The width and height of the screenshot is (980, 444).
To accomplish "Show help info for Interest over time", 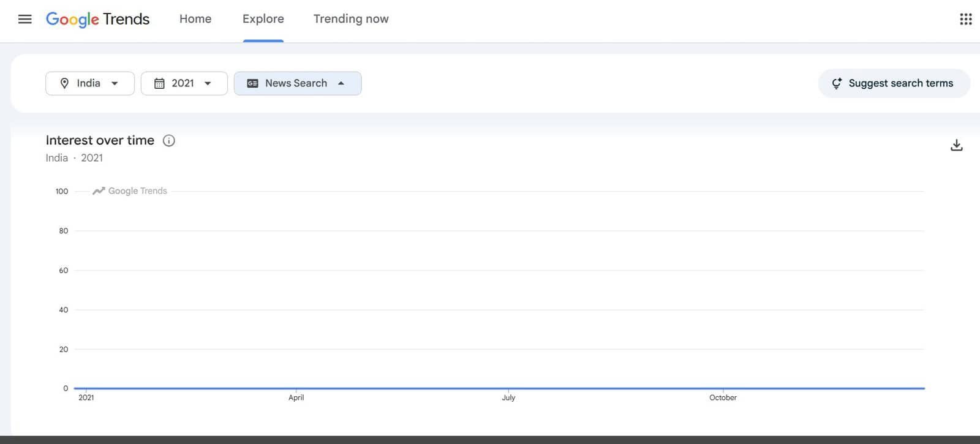I will (x=169, y=141).
